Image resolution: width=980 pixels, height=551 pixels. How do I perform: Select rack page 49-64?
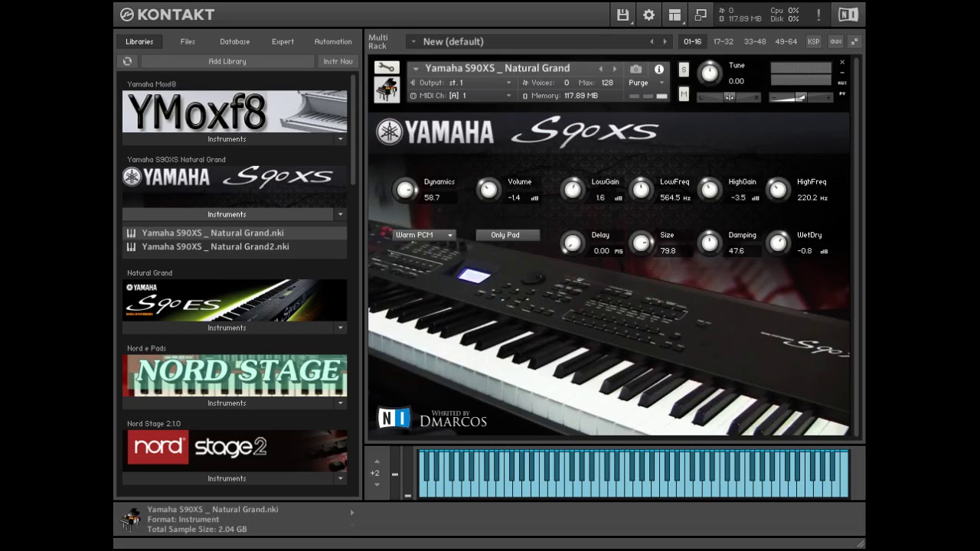pos(786,41)
